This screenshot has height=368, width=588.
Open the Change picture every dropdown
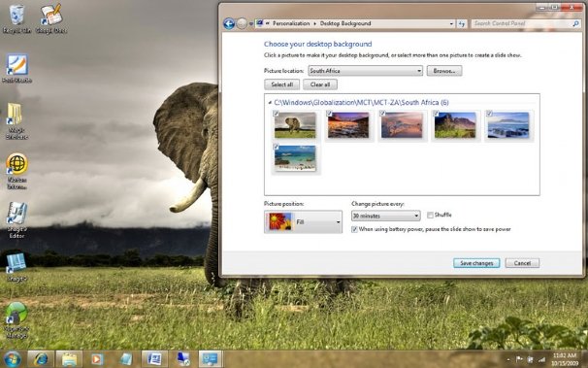(x=385, y=216)
